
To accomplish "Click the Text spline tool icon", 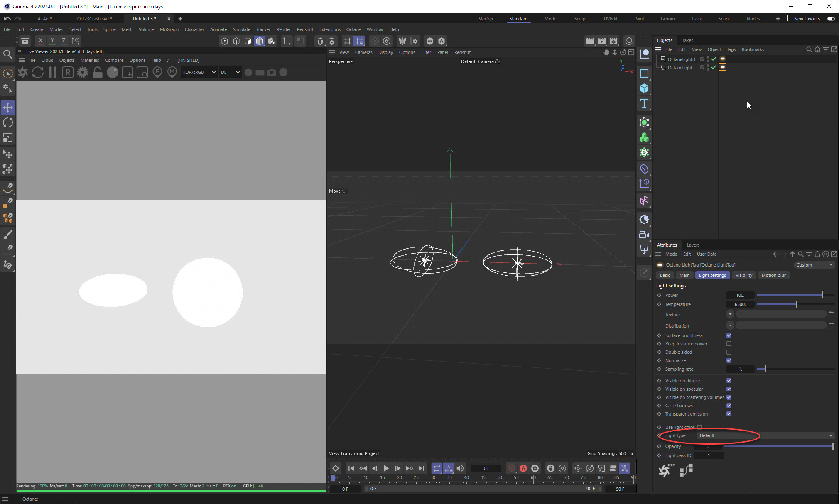I will pyautogui.click(x=644, y=103).
